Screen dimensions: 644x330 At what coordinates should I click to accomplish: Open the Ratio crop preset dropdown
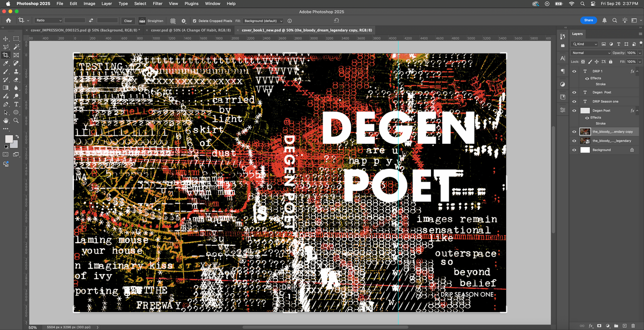pyautogui.click(x=48, y=20)
